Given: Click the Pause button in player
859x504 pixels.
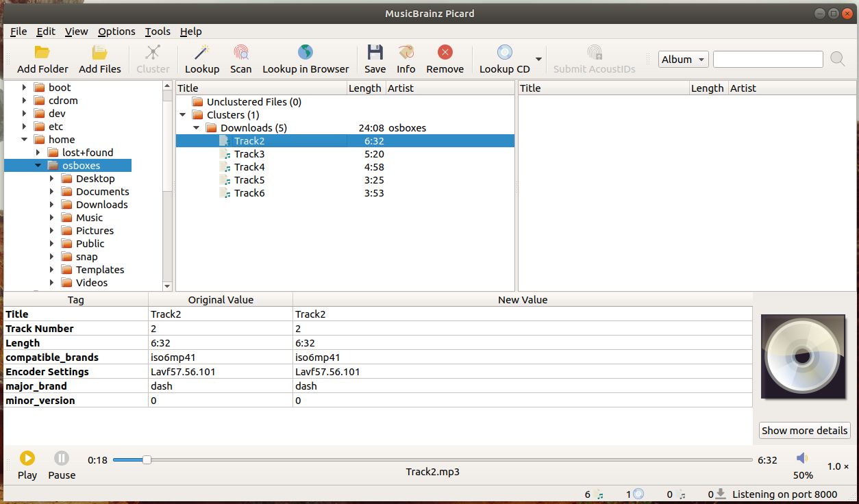Looking at the screenshot, I should (x=62, y=458).
